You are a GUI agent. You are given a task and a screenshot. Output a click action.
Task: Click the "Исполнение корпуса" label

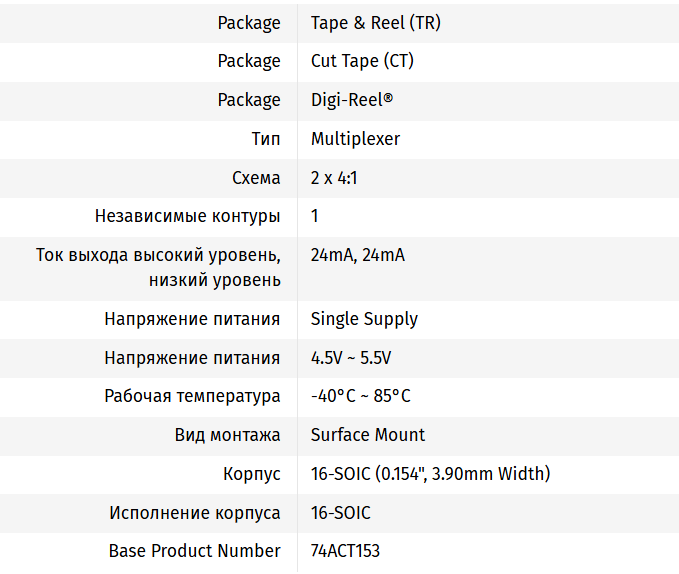(195, 513)
